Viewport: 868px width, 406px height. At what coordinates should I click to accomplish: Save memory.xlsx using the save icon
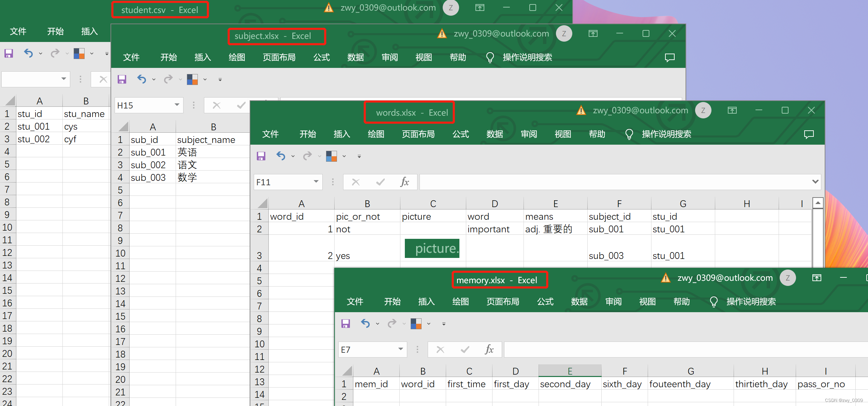tap(345, 323)
